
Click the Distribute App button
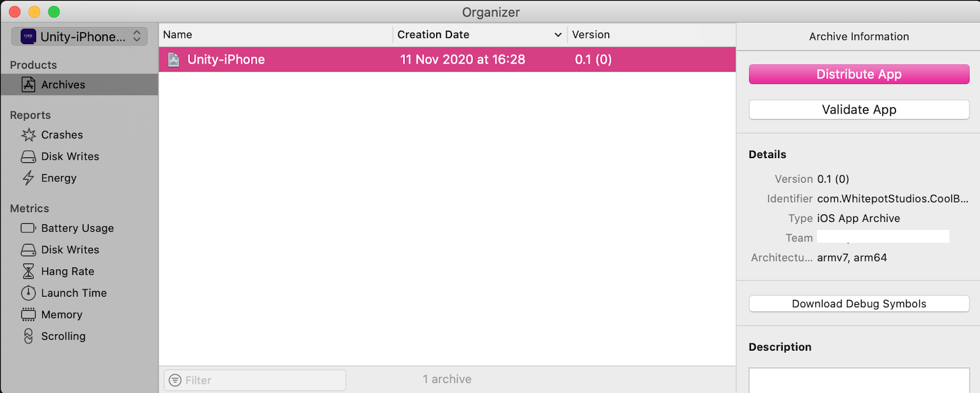pyautogui.click(x=859, y=74)
